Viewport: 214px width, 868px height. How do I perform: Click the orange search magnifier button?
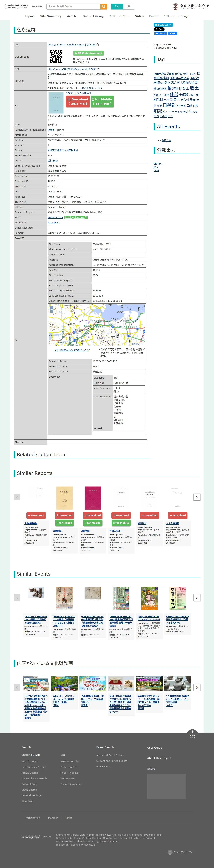(x=104, y=6)
